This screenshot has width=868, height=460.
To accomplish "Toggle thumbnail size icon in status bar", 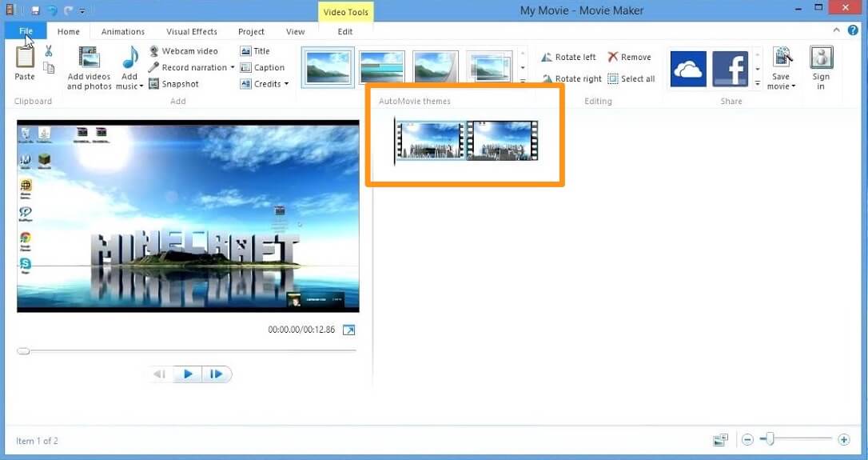I will point(721,440).
